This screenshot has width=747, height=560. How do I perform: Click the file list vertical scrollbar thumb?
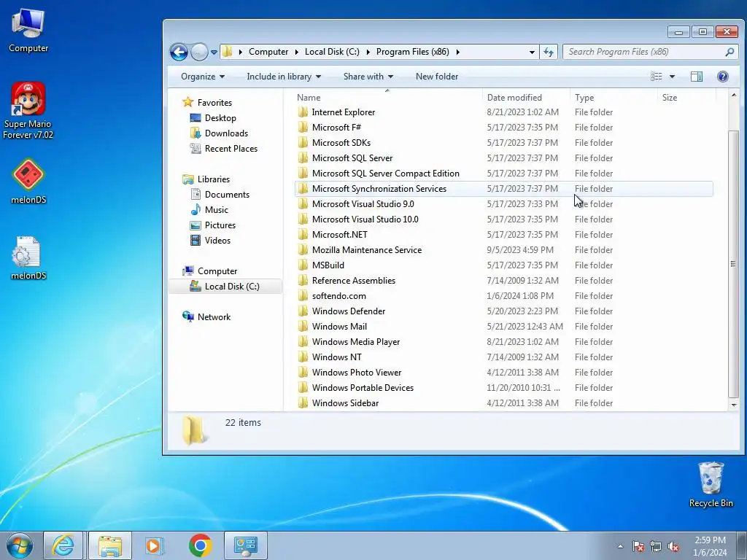[x=733, y=263]
